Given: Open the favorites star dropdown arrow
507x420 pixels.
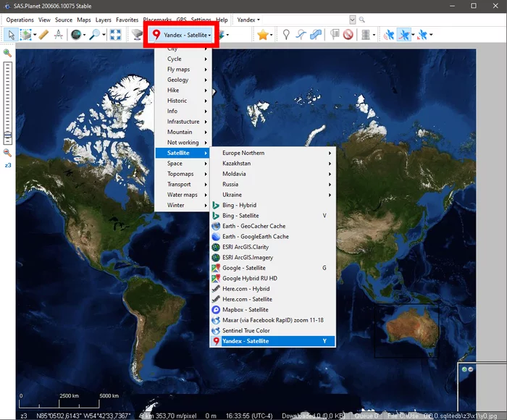Looking at the screenshot, I should point(272,35).
